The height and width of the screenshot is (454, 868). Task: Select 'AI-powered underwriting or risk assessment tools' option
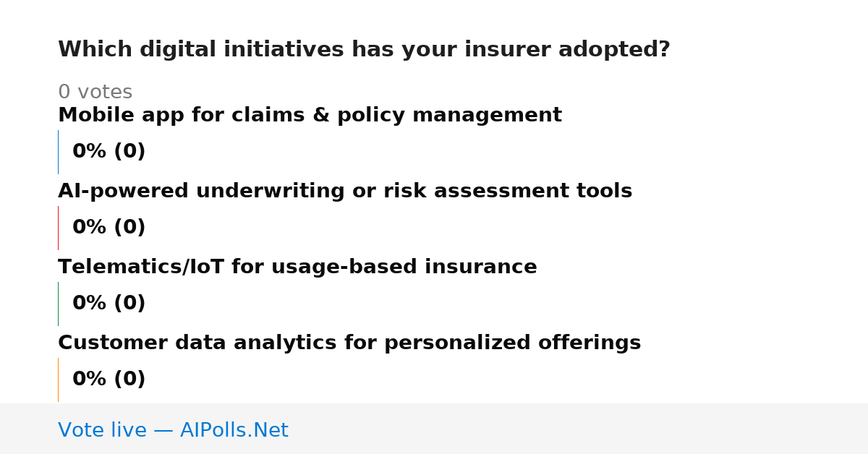point(345,192)
